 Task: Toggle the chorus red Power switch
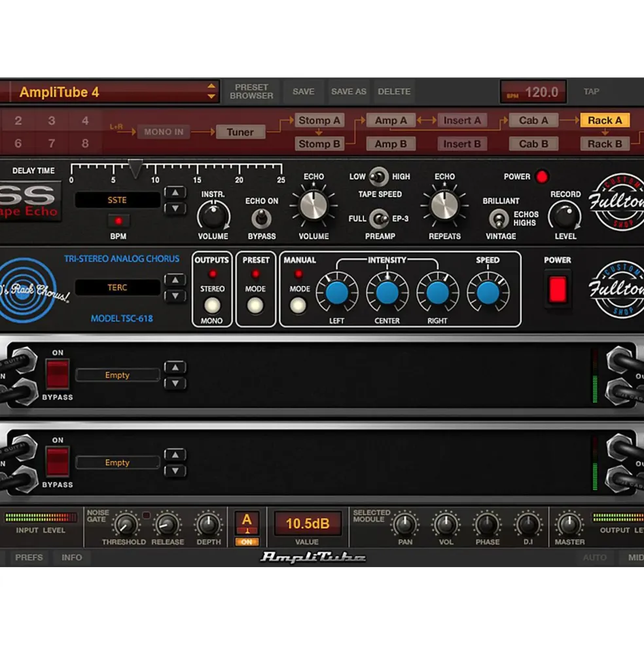pos(557,289)
